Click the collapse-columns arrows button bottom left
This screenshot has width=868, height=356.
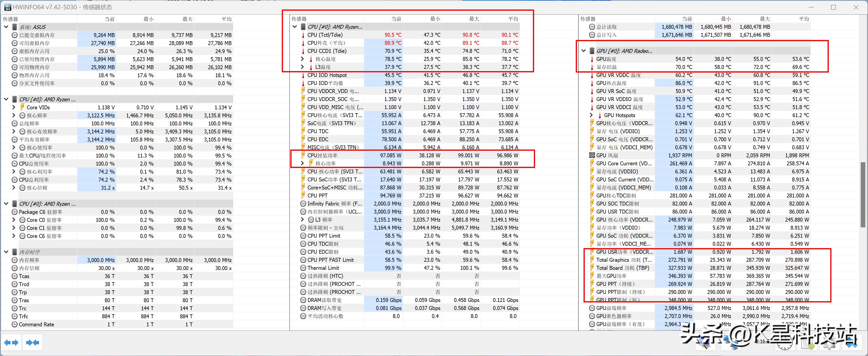coord(32,342)
